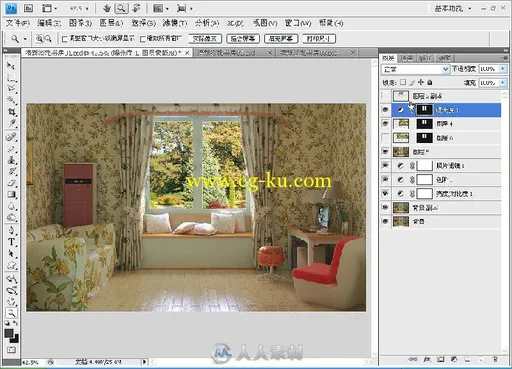This screenshot has width=512, height=369.
Task: Hide the 图层 4 layer with mask
Action: 385,124
